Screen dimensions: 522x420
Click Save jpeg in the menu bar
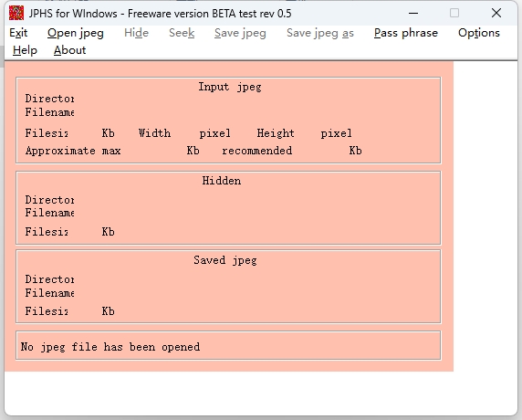240,33
